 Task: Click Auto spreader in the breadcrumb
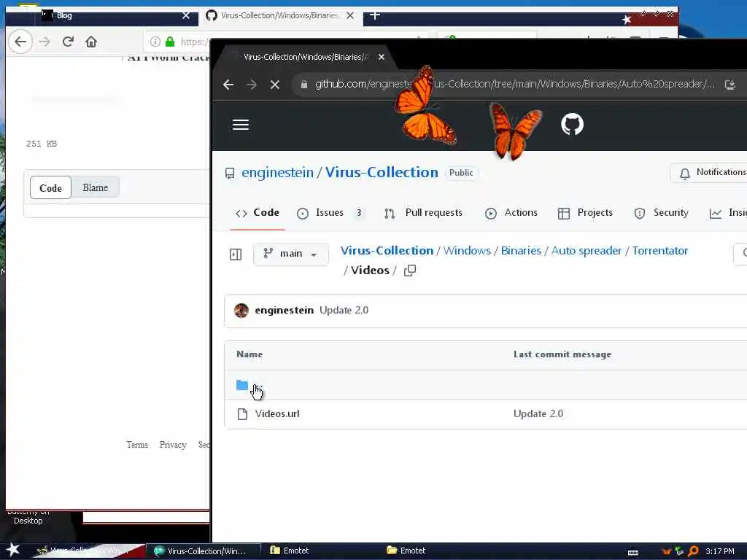click(x=587, y=251)
